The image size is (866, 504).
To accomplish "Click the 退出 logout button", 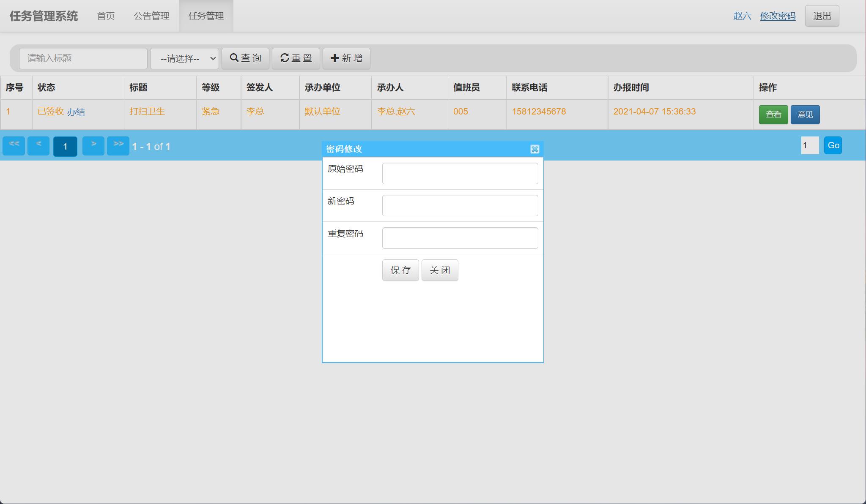I will pyautogui.click(x=821, y=15).
